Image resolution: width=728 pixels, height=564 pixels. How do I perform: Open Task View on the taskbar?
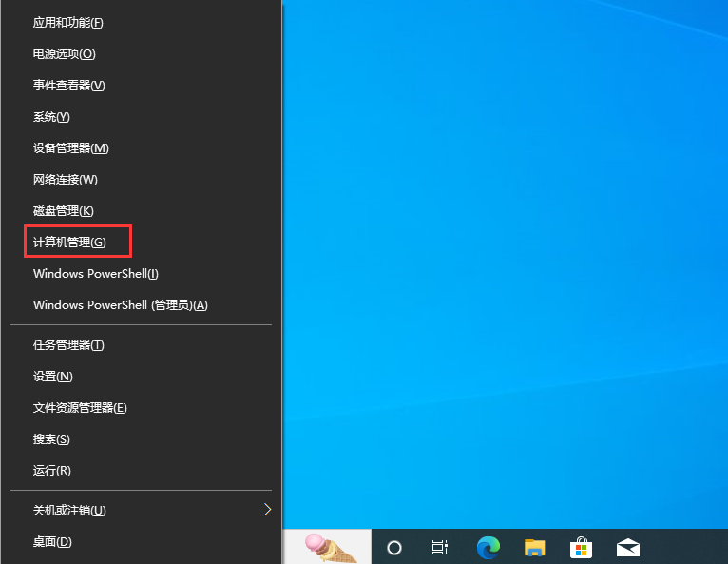(439, 548)
